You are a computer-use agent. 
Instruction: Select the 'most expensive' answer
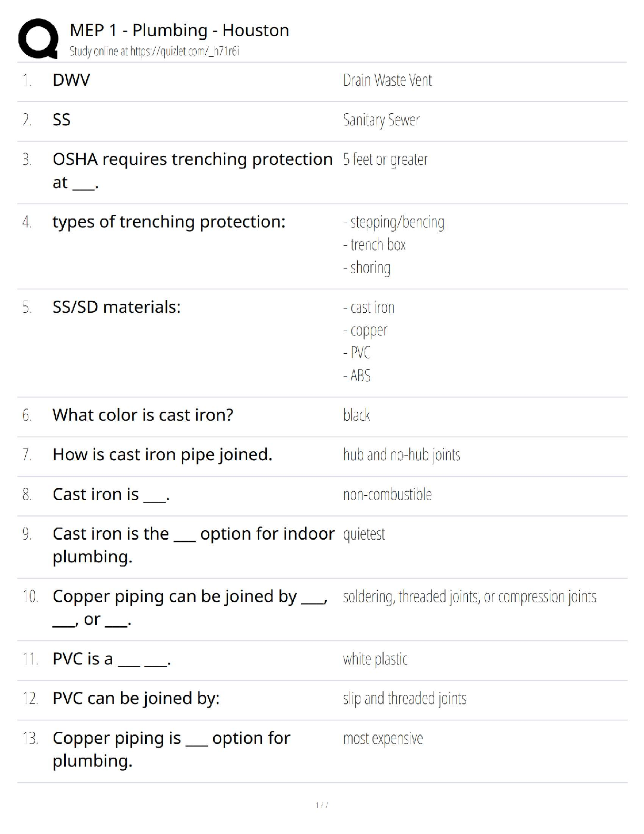(x=383, y=739)
